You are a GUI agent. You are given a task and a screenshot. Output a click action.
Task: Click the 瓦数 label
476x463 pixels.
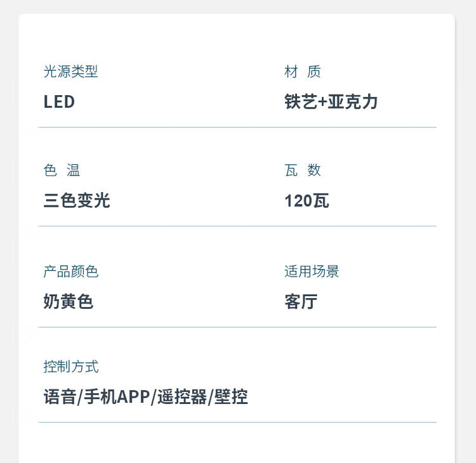[x=303, y=170]
